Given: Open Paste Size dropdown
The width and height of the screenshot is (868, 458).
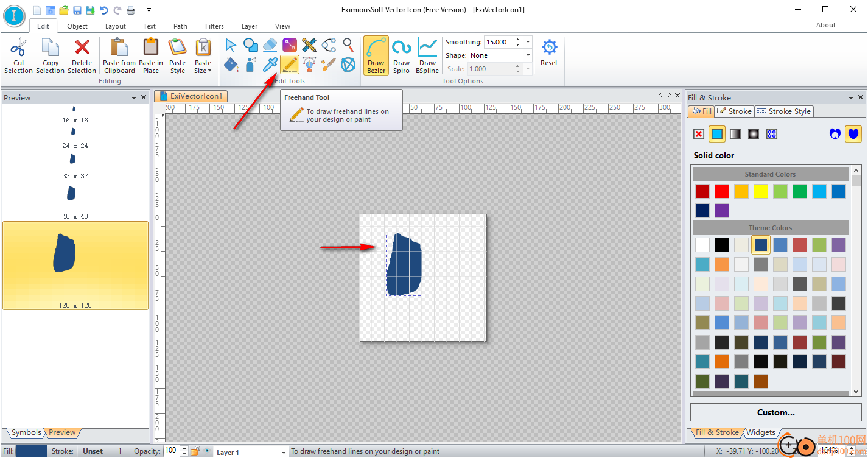Looking at the screenshot, I should [203, 56].
